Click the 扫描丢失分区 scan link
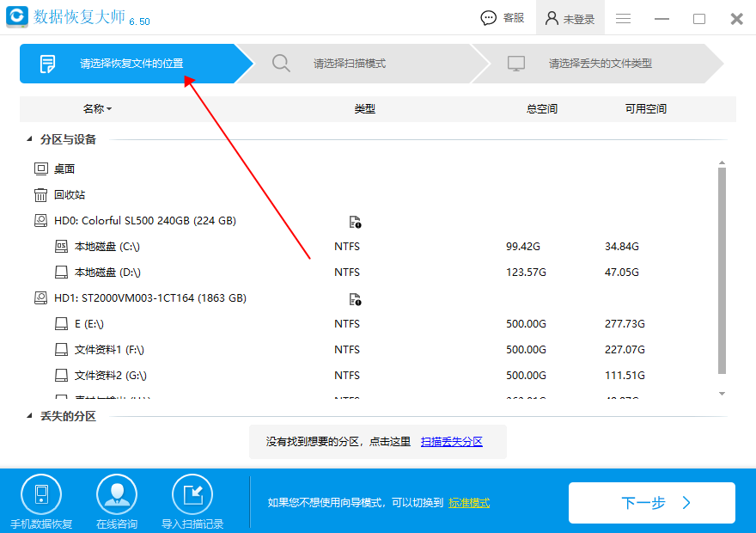Image resolution: width=756 pixels, height=533 pixels. tap(452, 441)
